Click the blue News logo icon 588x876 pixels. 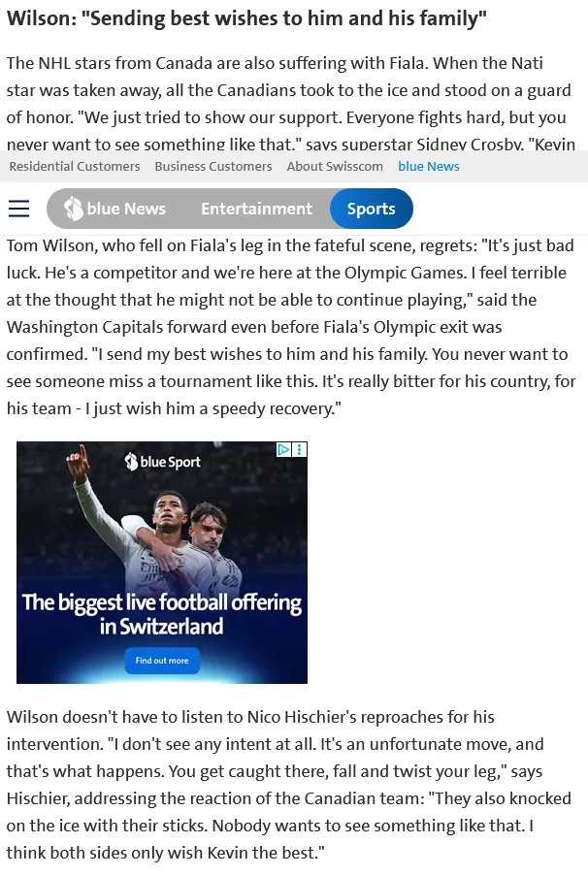(x=73, y=209)
